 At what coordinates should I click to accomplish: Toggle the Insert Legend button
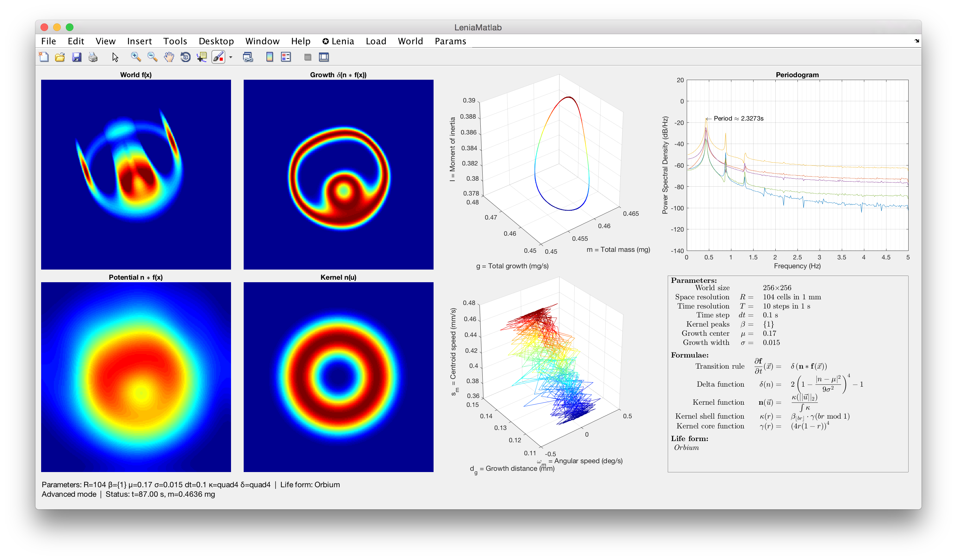pyautogui.click(x=285, y=57)
